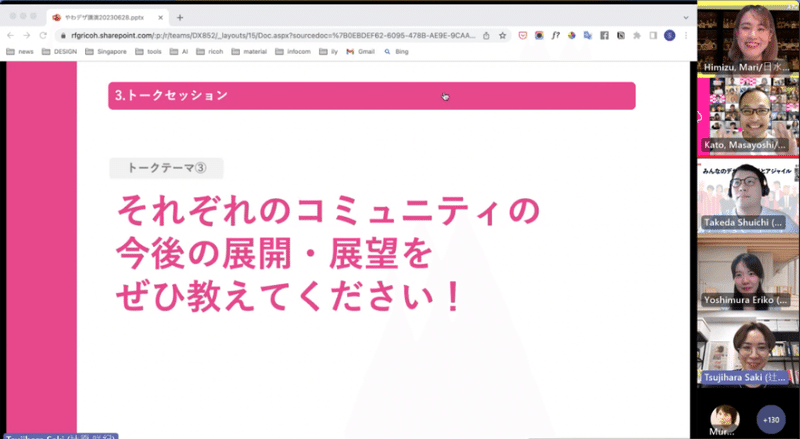This screenshot has height=439, width=800.
Task: Click the 今後の展開・展望を heading line
Action: 274,254
